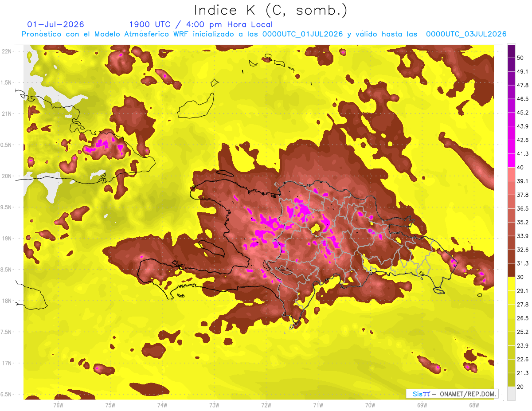This screenshot has width=532, height=411.
Task: Click the legend value "49.1"
Action: click(x=523, y=71)
